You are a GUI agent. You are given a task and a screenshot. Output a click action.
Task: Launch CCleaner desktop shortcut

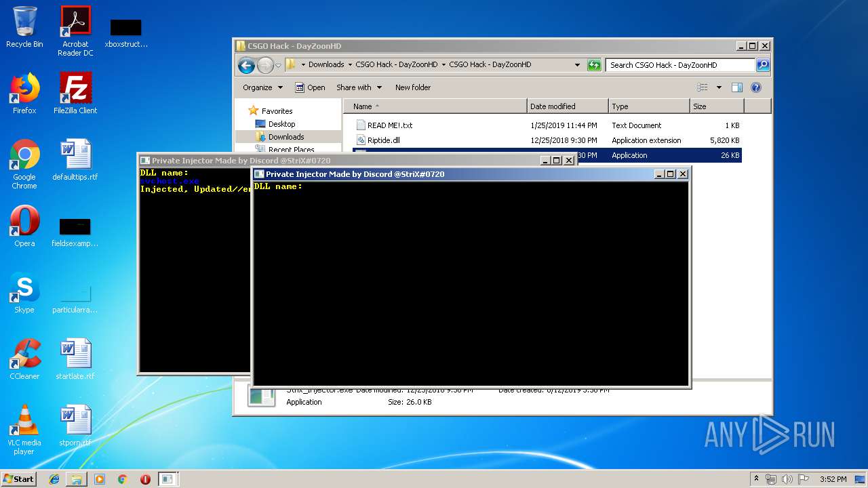(x=24, y=359)
